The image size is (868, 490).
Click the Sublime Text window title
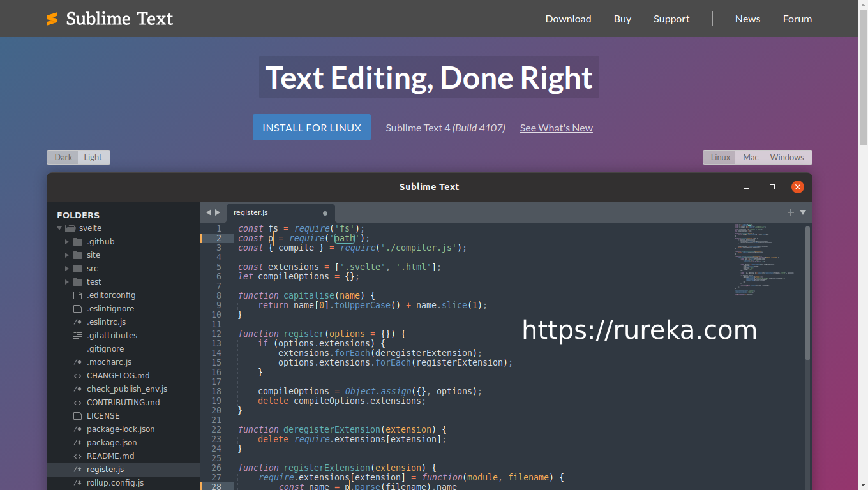pyautogui.click(x=429, y=187)
